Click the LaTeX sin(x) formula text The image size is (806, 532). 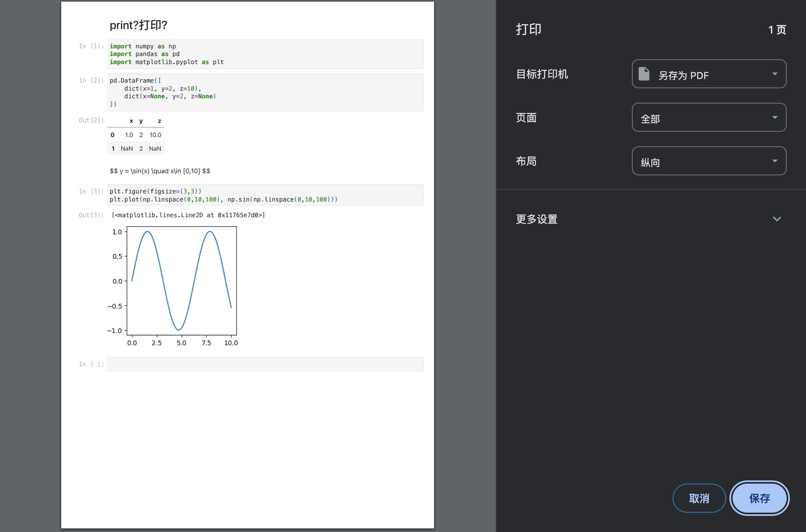pyautogui.click(x=160, y=171)
